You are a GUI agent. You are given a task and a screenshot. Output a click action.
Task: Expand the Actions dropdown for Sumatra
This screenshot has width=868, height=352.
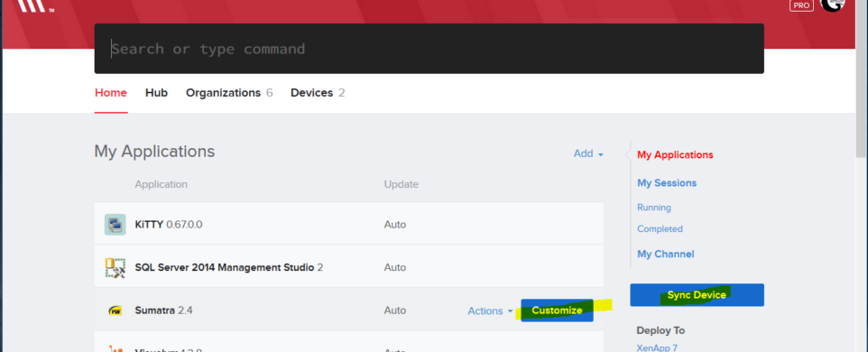(x=491, y=311)
